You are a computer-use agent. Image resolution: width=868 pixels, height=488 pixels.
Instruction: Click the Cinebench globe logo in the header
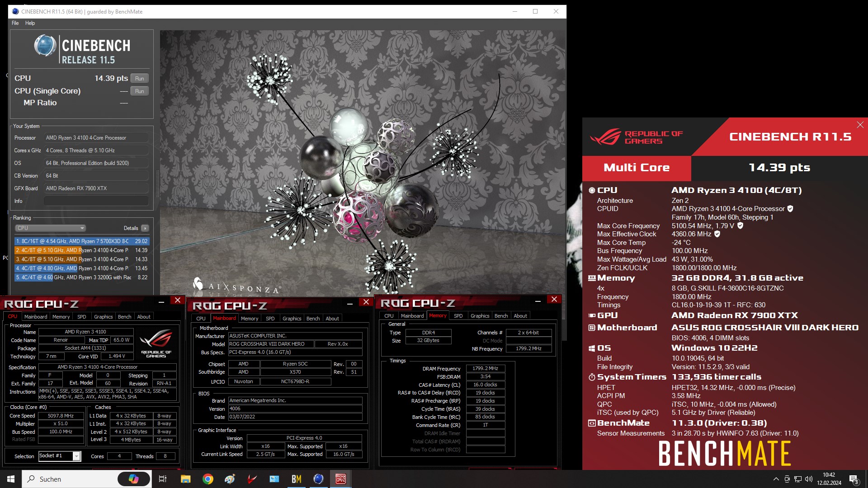pyautogui.click(x=45, y=46)
